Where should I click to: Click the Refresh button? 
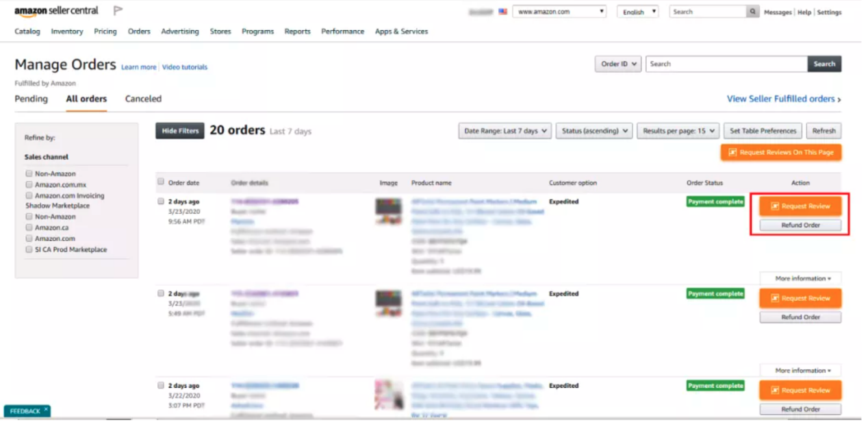coord(824,131)
